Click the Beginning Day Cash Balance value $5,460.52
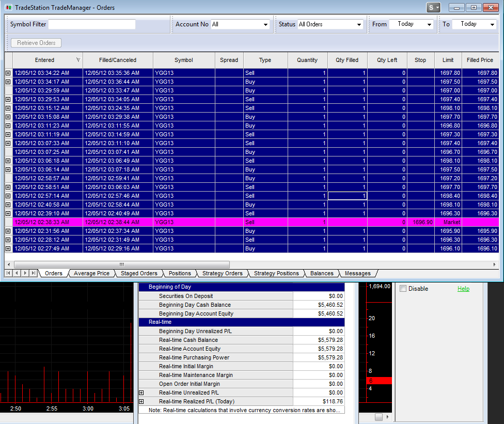This screenshot has height=424, width=504. click(x=330, y=305)
